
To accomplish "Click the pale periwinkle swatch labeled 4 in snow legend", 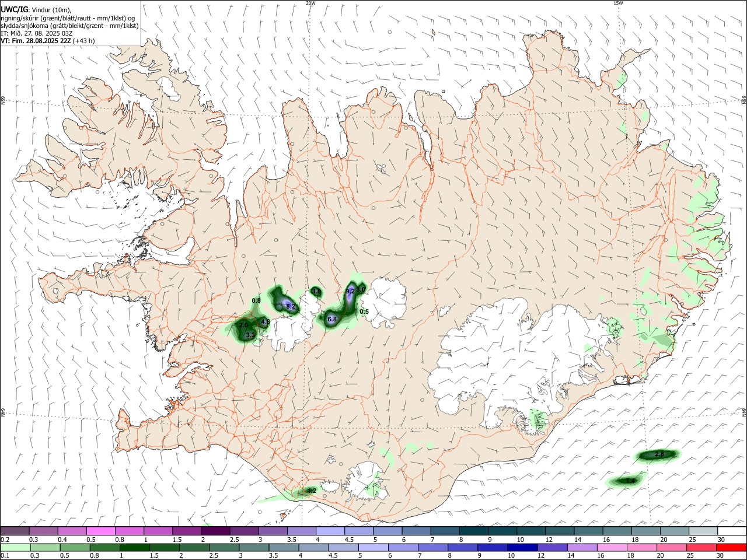I will (x=330, y=531).
